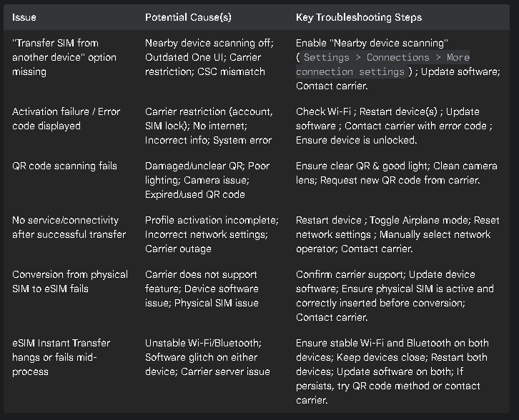Select the 'eSIM Instant Transfer hangs or fails' cell
The height and width of the screenshot is (420, 519).
61,357
